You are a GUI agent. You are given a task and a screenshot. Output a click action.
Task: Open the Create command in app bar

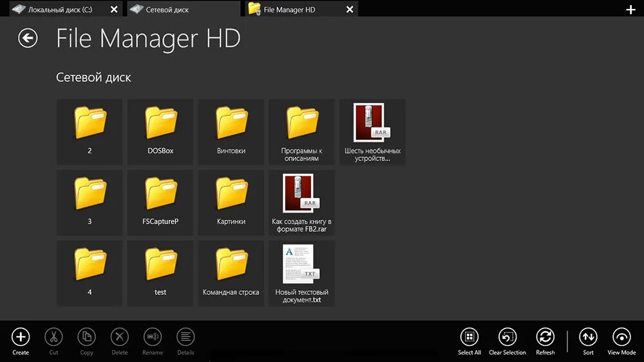(21, 341)
